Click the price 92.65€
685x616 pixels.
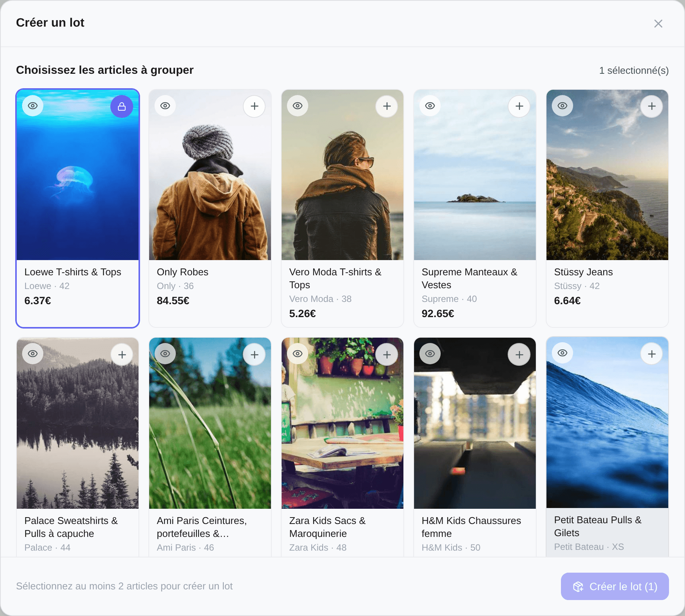coord(438,314)
